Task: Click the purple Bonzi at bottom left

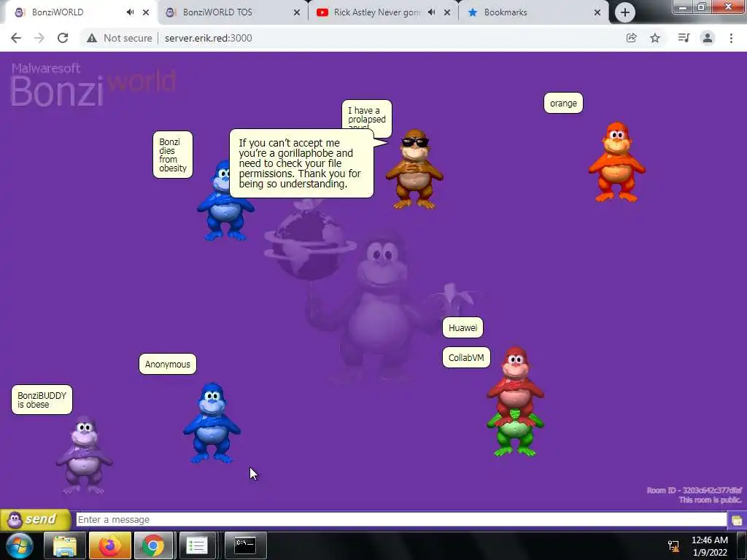Action: pyautogui.click(x=85, y=455)
